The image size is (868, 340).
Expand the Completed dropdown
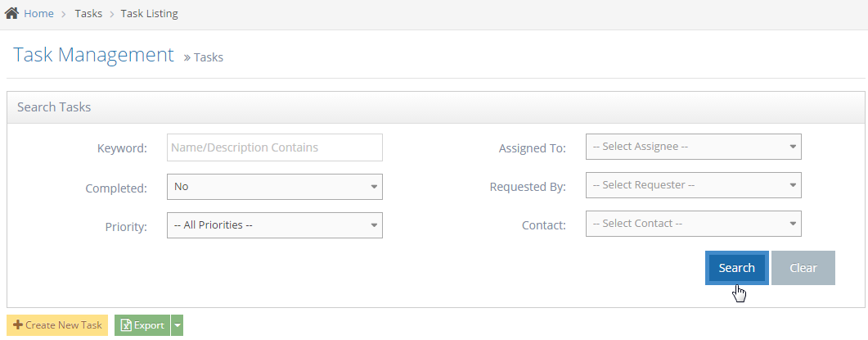274,187
